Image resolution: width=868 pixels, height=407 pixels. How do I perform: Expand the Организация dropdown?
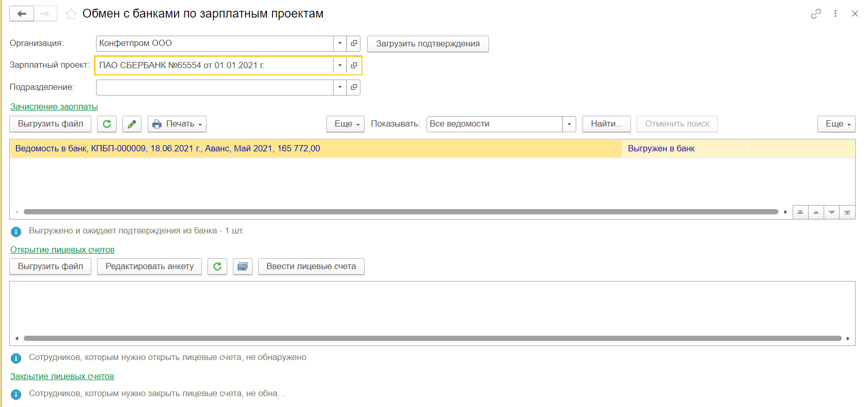point(340,43)
